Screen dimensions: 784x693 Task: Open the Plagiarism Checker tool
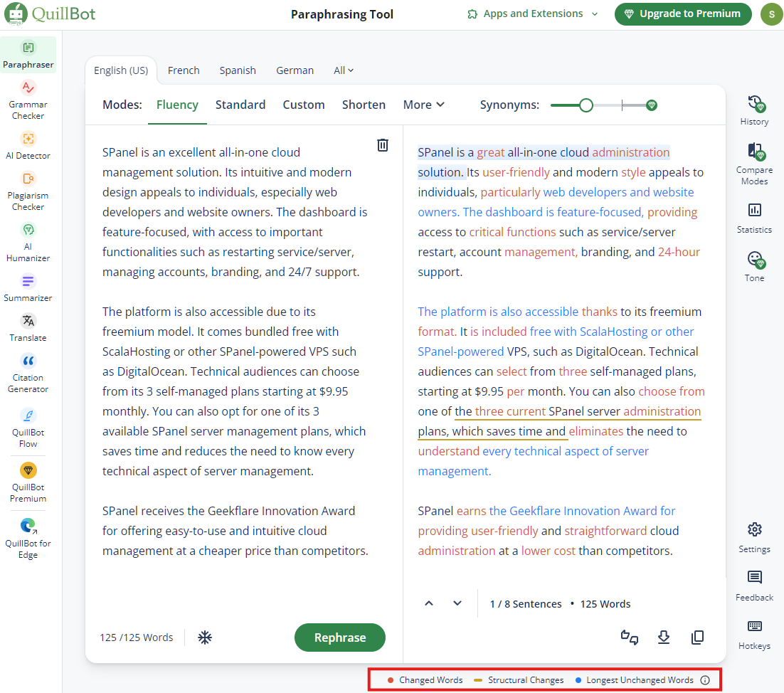pos(28,191)
